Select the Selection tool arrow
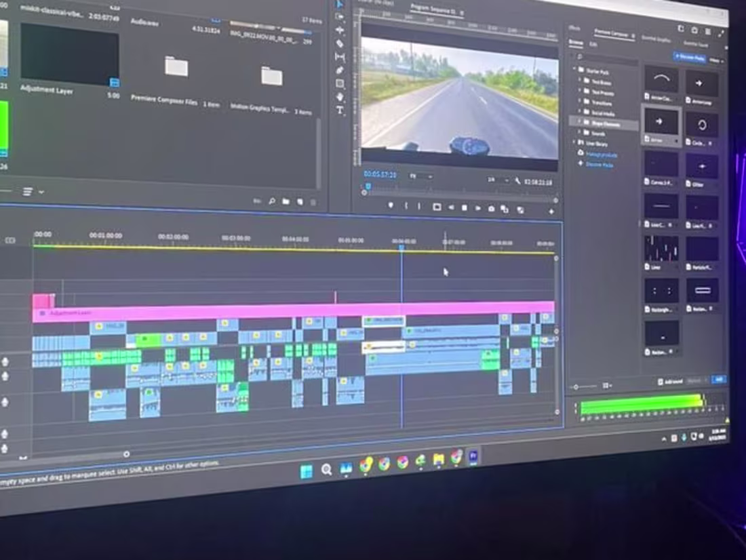The height and width of the screenshot is (560, 746). 340,4
